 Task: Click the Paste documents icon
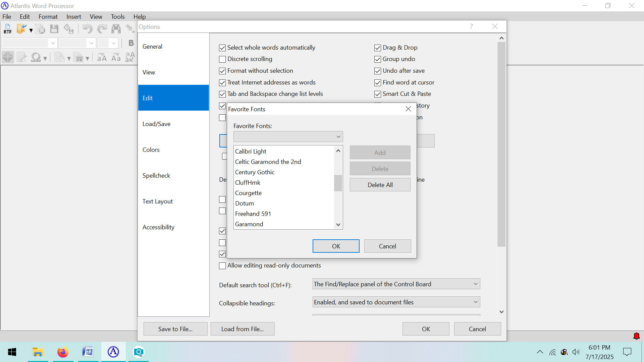pos(59,57)
